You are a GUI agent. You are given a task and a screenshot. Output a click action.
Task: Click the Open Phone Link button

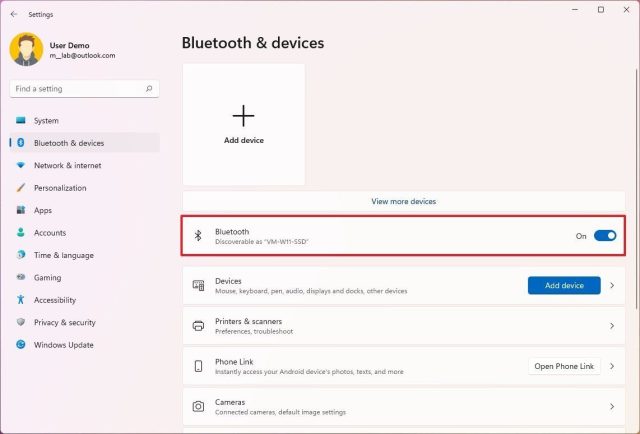(564, 366)
